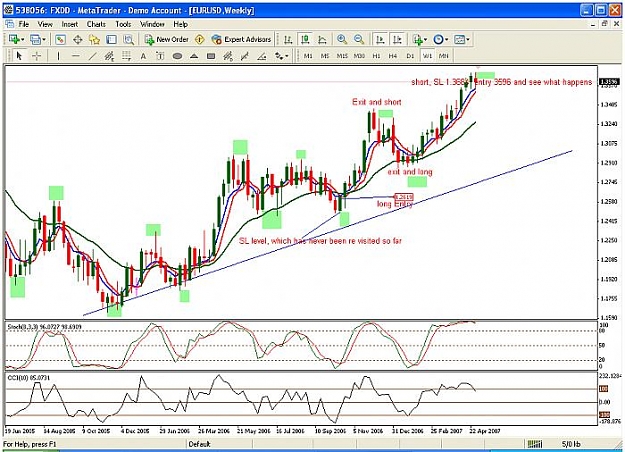The width and height of the screenshot is (625, 452).
Task: Select the regression channel tool
Action: click(228, 56)
